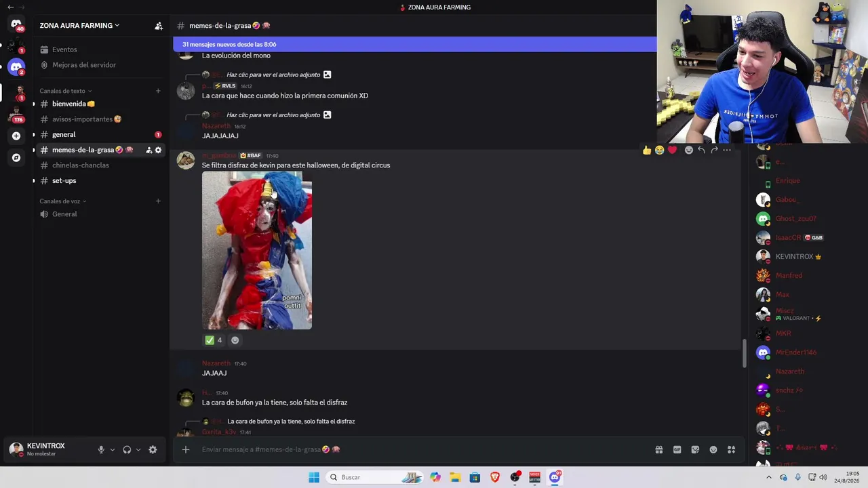Open Discord from the taskbar

[555, 477]
